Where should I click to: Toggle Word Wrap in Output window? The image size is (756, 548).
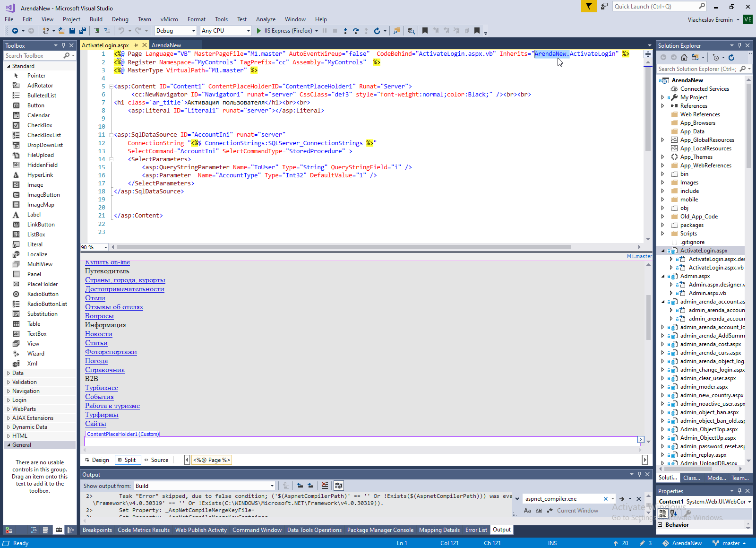point(338,486)
